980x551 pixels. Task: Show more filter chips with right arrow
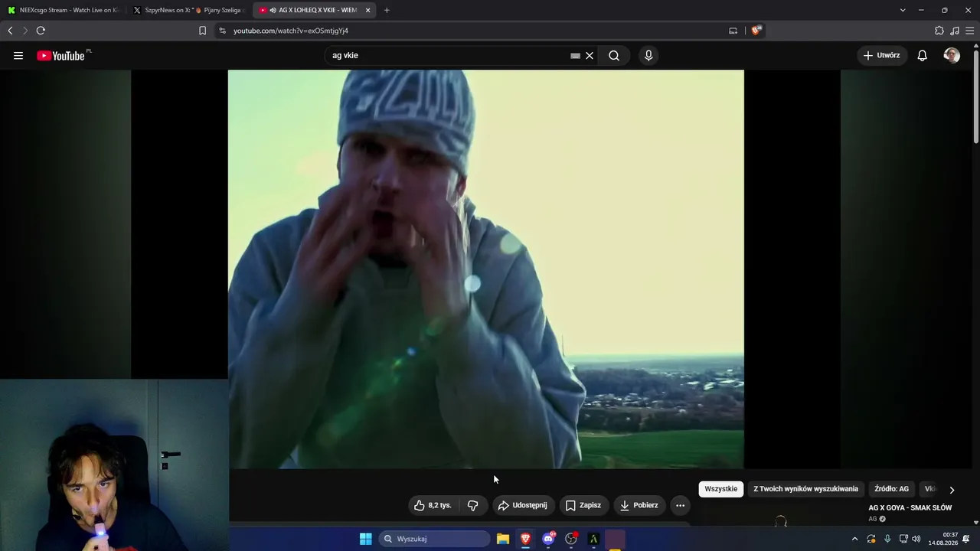pyautogui.click(x=952, y=490)
